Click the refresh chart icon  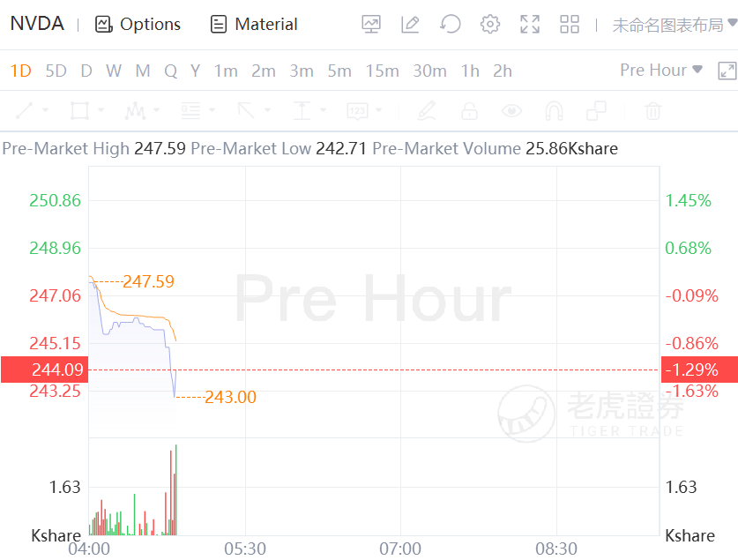pos(451,24)
